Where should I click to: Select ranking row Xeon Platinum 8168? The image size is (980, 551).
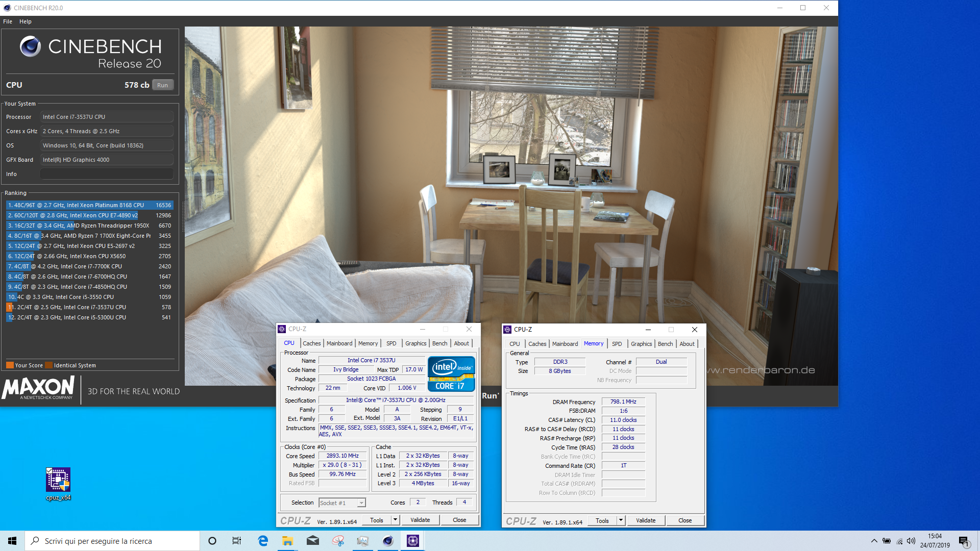(90, 205)
